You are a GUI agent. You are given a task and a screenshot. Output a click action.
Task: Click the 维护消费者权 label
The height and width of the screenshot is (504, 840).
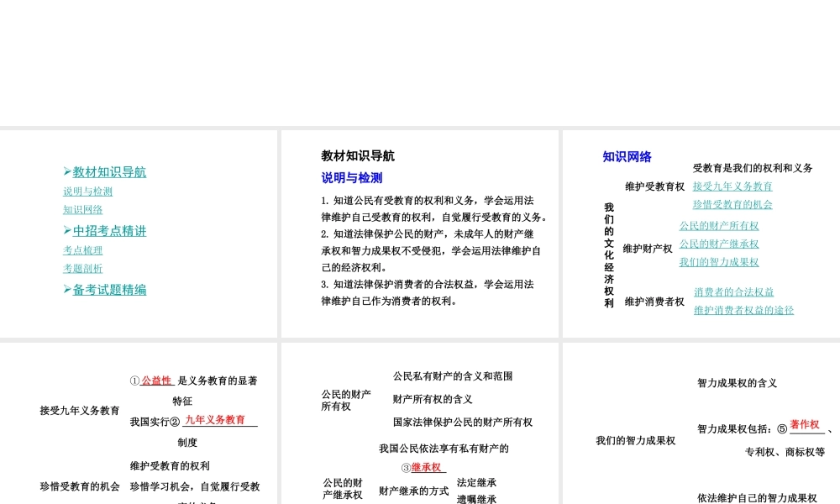pyautogui.click(x=654, y=302)
